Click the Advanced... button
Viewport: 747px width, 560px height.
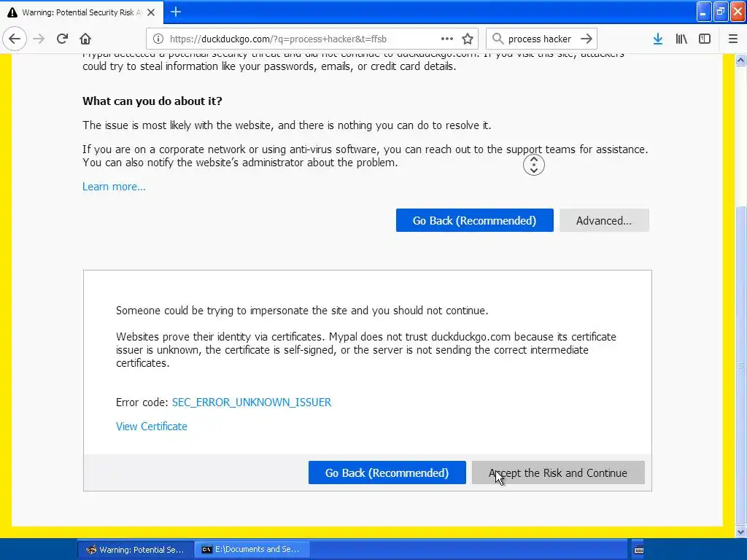pos(604,220)
